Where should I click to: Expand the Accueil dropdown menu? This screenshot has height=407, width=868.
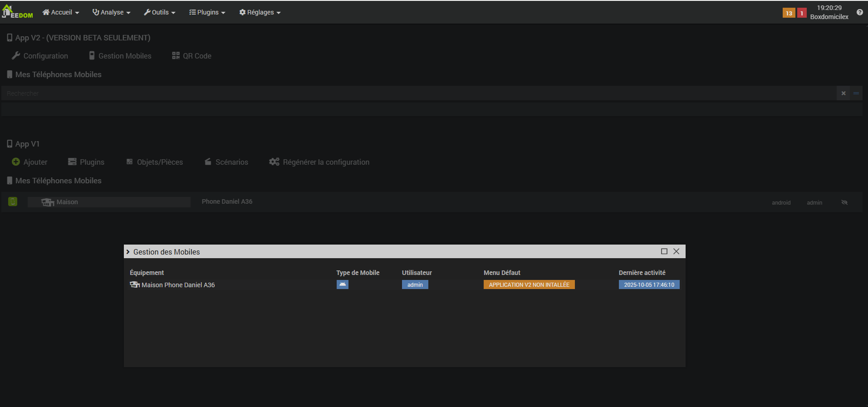(61, 12)
